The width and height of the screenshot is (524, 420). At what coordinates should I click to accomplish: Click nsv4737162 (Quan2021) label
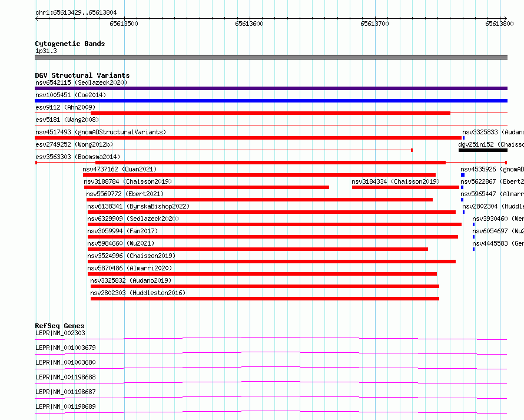pyautogui.click(x=120, y=169)
